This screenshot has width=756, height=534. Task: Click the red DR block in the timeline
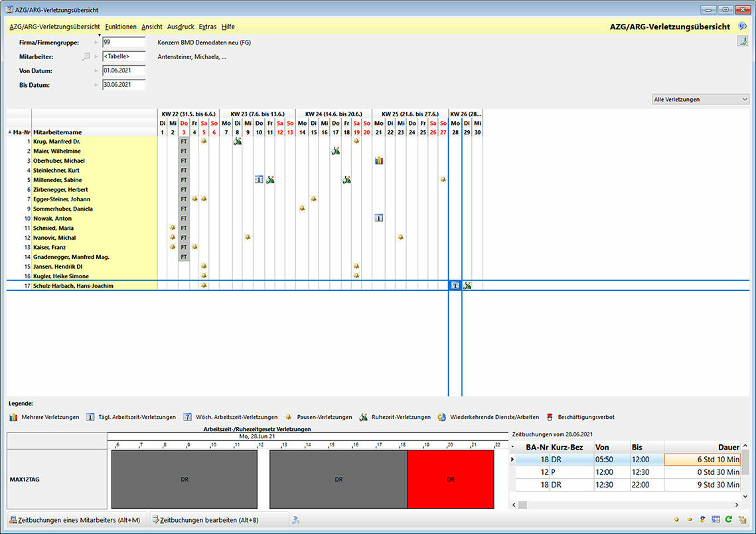pos(450,479)
